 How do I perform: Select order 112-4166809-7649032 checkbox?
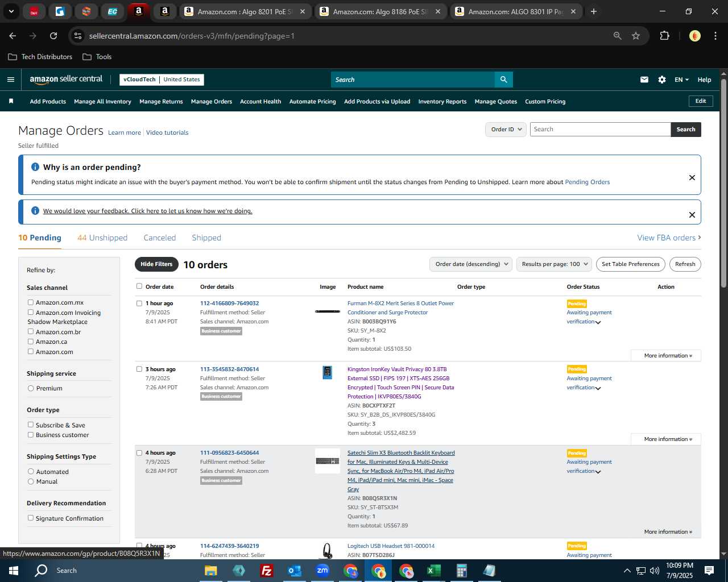pos(139,303)
